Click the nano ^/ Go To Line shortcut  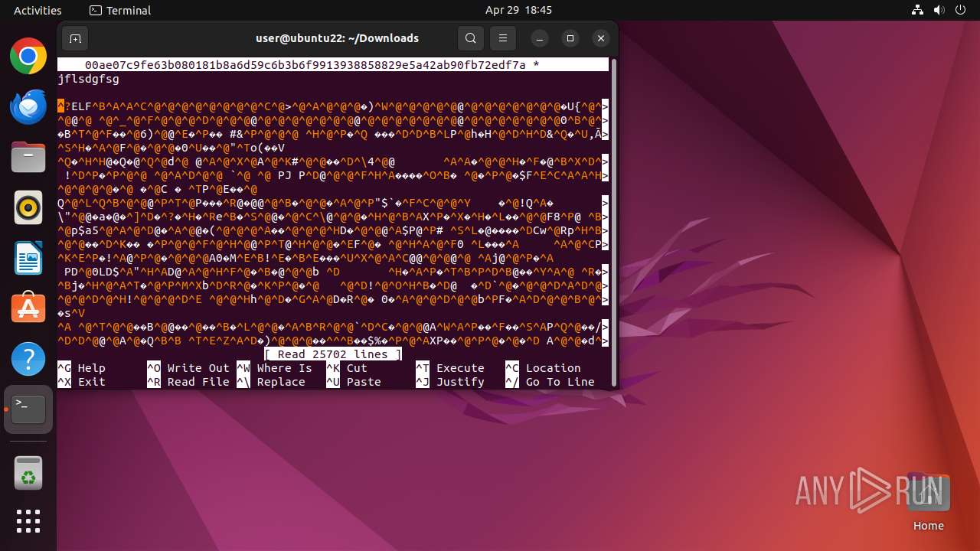(550, 382)
